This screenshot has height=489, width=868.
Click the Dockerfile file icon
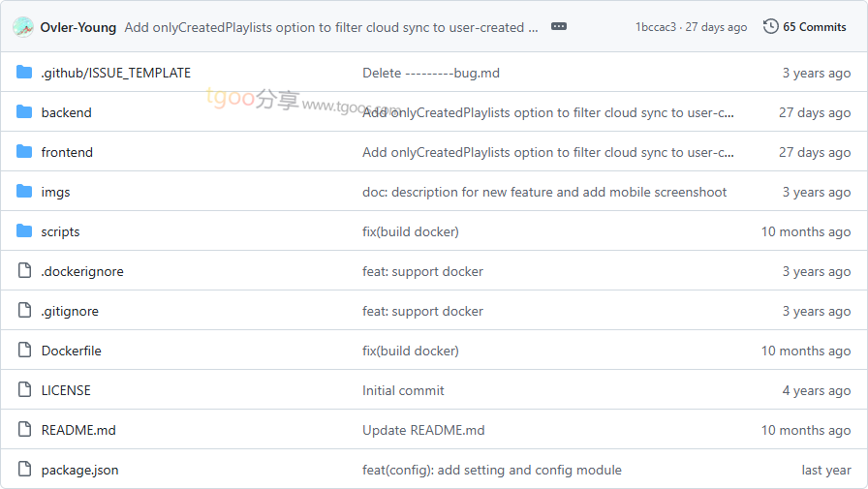(24, 351)
